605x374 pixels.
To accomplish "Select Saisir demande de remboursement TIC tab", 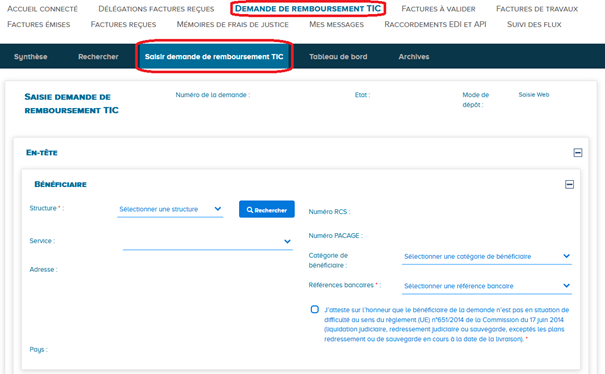I will [x=214, y=57].
